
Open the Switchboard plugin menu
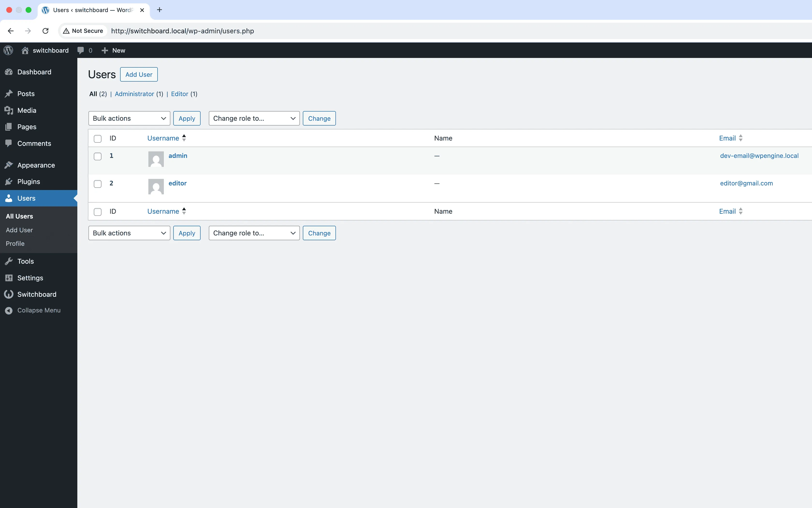pyautogui.click(x=37, y=294)
